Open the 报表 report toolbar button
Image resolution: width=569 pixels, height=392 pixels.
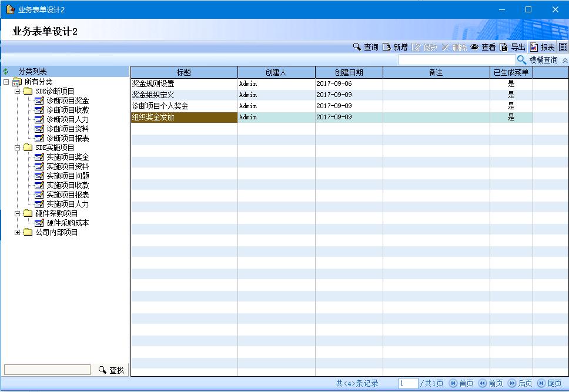(x=542, y=47)
